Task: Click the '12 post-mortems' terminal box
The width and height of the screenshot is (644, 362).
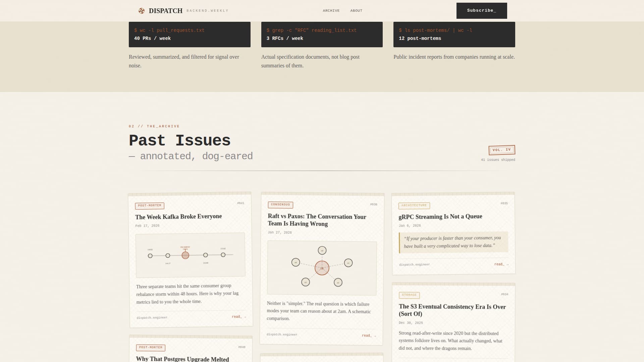Action: pyautogui.click(x=454, y=35)
